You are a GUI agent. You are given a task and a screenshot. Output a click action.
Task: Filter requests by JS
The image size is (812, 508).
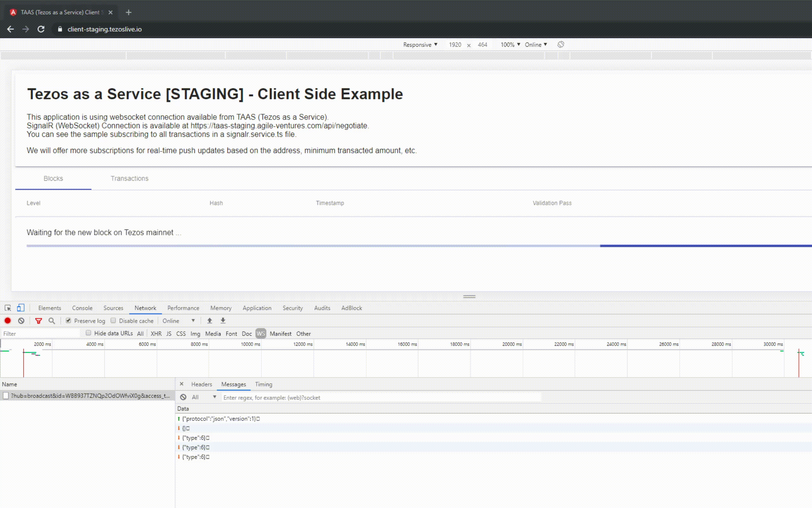coord(169,334)
